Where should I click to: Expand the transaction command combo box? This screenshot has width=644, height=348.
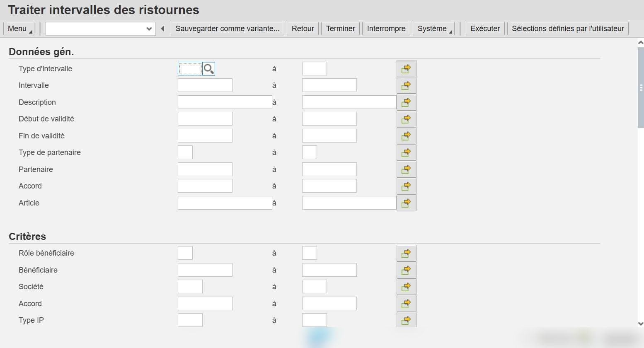coord(149,29)
